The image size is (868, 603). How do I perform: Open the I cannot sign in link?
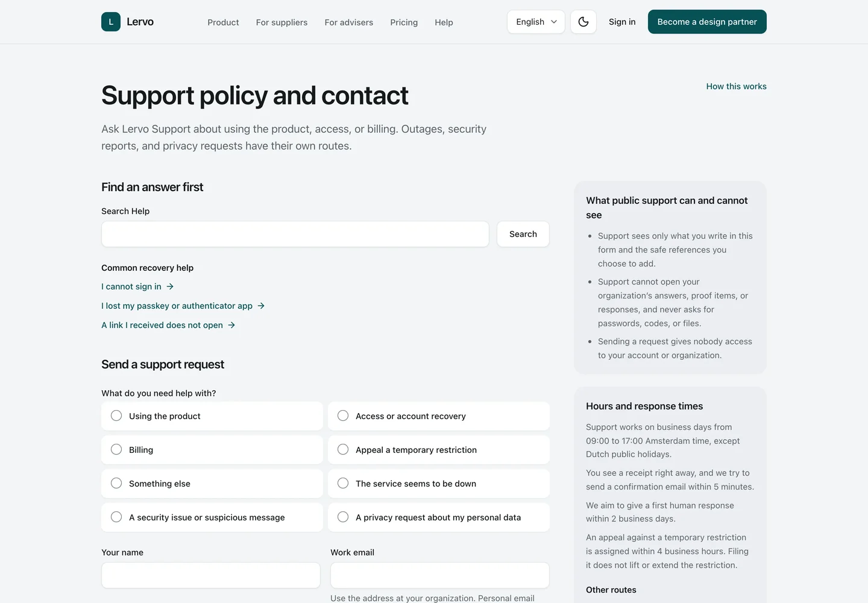click(x=137, y=286)
